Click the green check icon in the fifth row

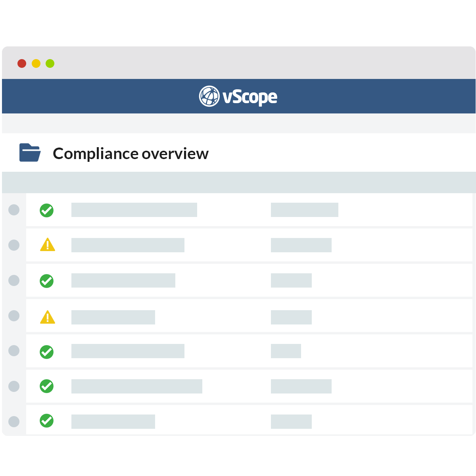pyautogui.click(x=47, y=352)
